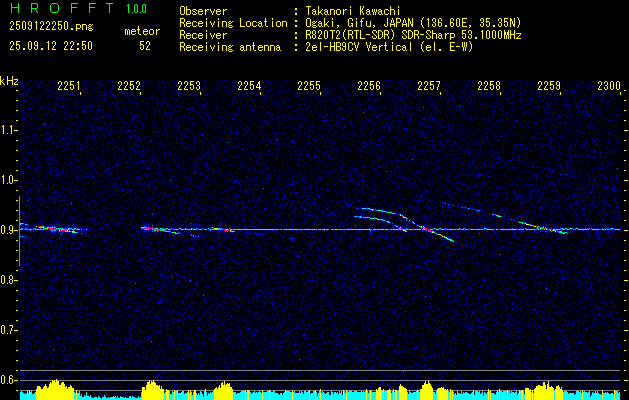The width and height of the screenshot is (629, 400).
Task: Click the 0.9 kHz frequency label
Action: click(x=8, y=230)
